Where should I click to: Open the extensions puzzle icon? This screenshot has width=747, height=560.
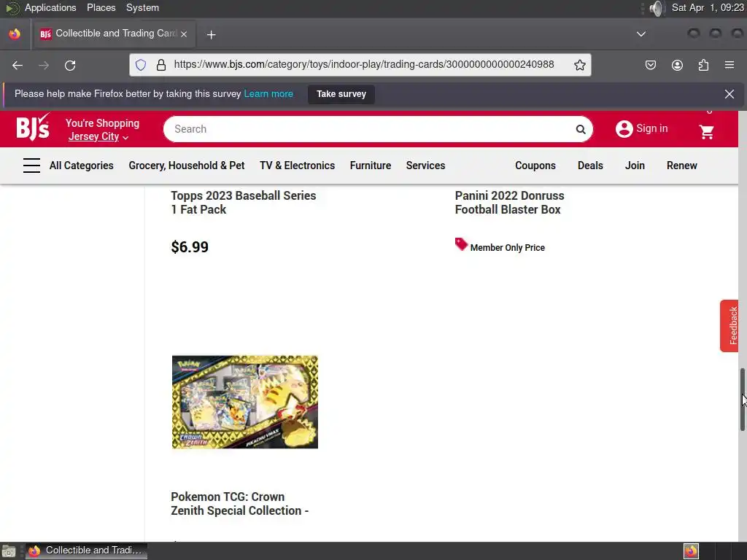pyautogui.click(x=703, y=65)
